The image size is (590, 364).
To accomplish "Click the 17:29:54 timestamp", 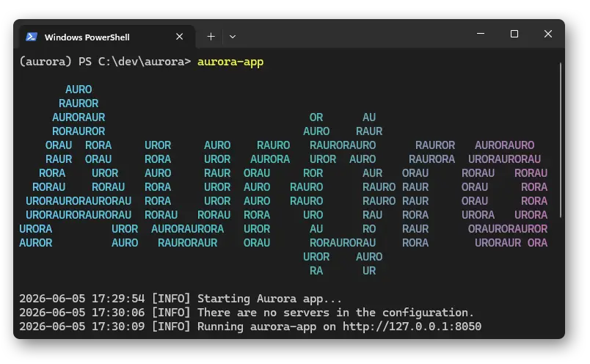I will 118,299.
